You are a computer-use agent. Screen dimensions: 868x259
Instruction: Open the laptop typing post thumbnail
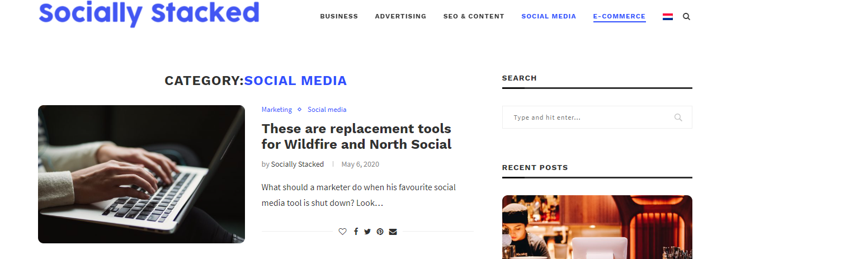[141, 174]
